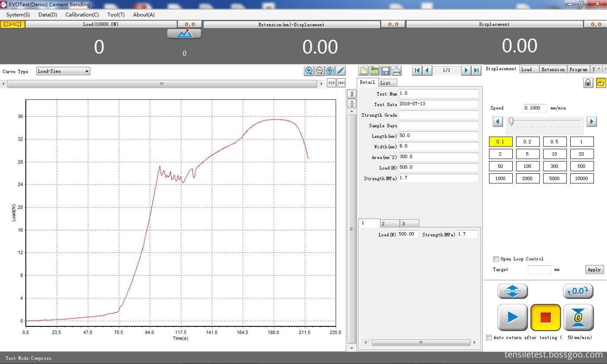Image resolution: width=607 pixels, height=364 pixels.
Task: Select speed preset 10
Action: [555, 154]
